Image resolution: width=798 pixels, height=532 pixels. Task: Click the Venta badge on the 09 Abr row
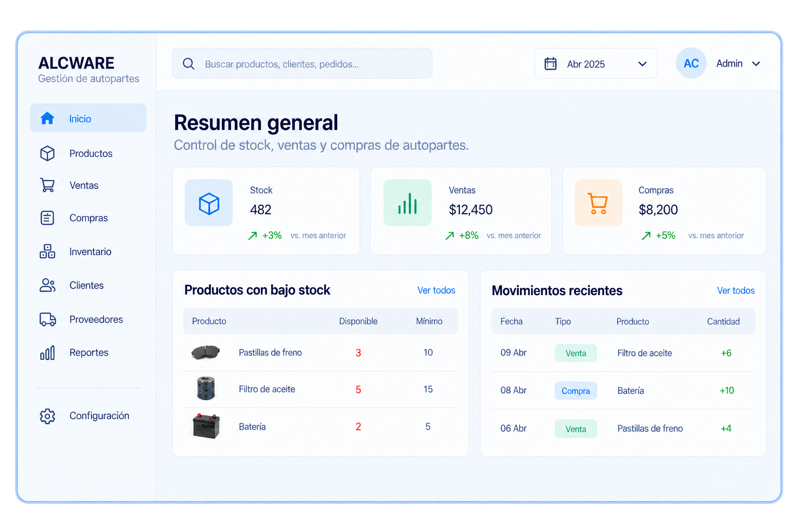(x=576, y=353)
